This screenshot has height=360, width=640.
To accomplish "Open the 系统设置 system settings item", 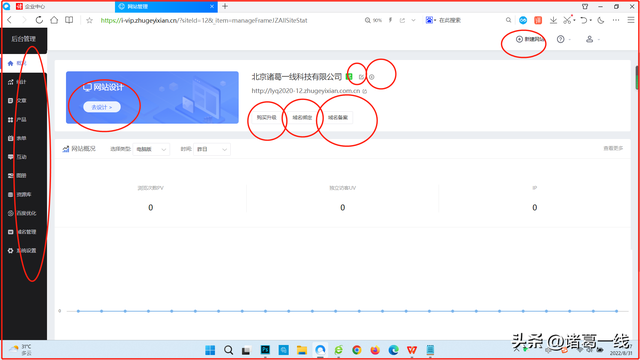I will coord(23,251).
